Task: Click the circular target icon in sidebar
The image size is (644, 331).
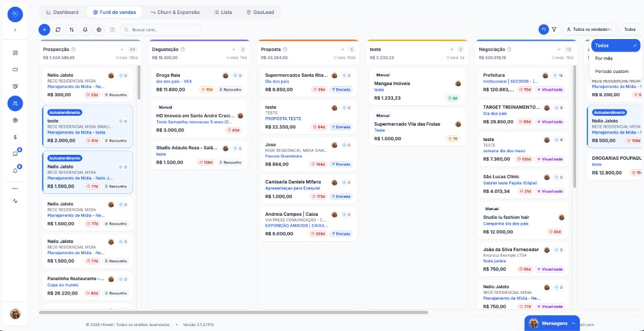Action: coord(15,120)
